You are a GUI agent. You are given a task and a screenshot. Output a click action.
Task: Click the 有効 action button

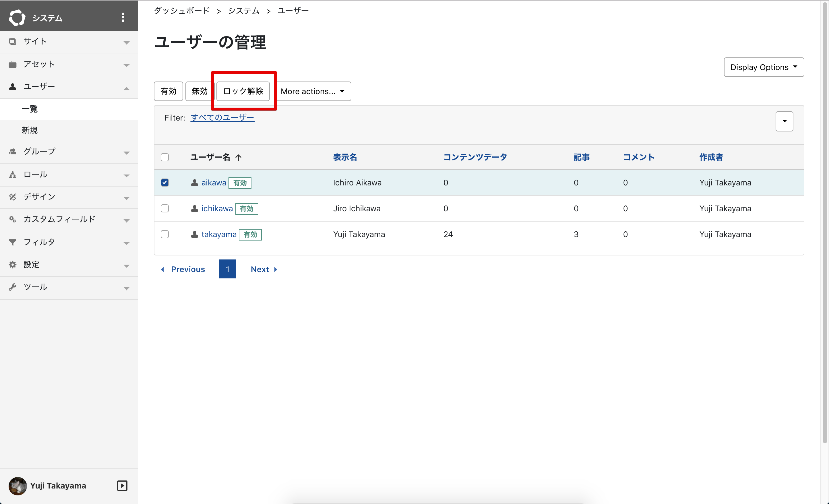click(x=168, y=91)
